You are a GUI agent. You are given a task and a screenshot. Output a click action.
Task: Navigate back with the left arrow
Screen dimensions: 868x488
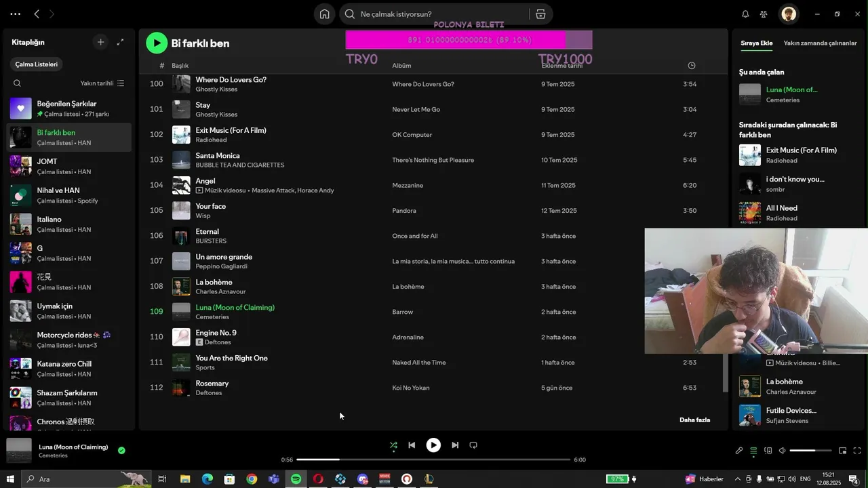(x=37, y=14)
